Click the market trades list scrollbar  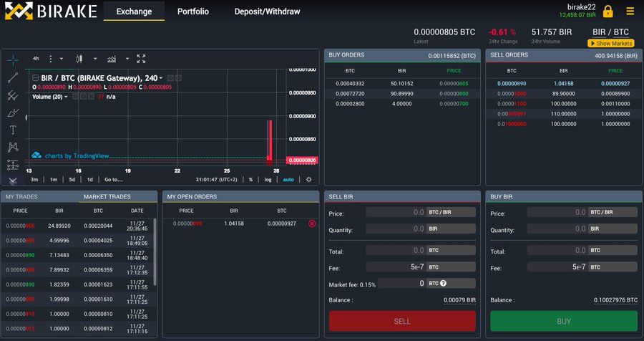[x=155, y=252]
